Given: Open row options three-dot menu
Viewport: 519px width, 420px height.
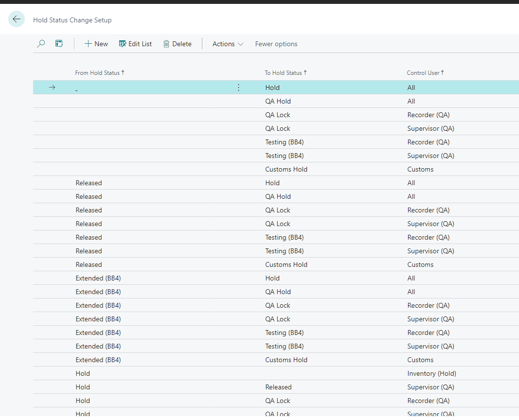Looking at the screenshot, I should [x=238, y=87].
